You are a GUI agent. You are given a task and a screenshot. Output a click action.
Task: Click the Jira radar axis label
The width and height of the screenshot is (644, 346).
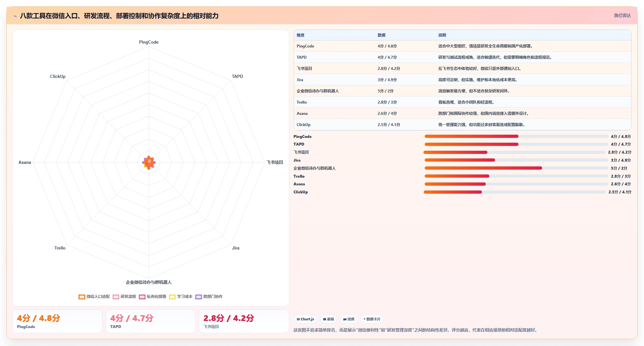pos(235,248)
